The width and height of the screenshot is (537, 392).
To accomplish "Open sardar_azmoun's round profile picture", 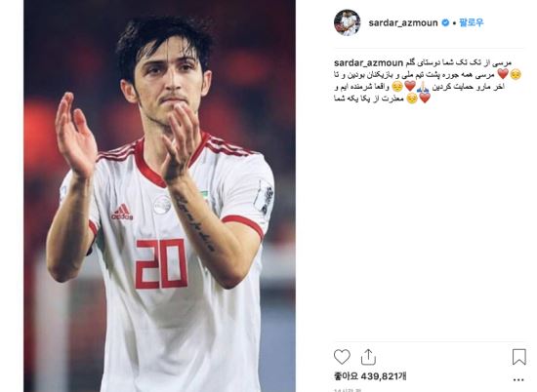I will pyautogui.click(x=347, y=22).
